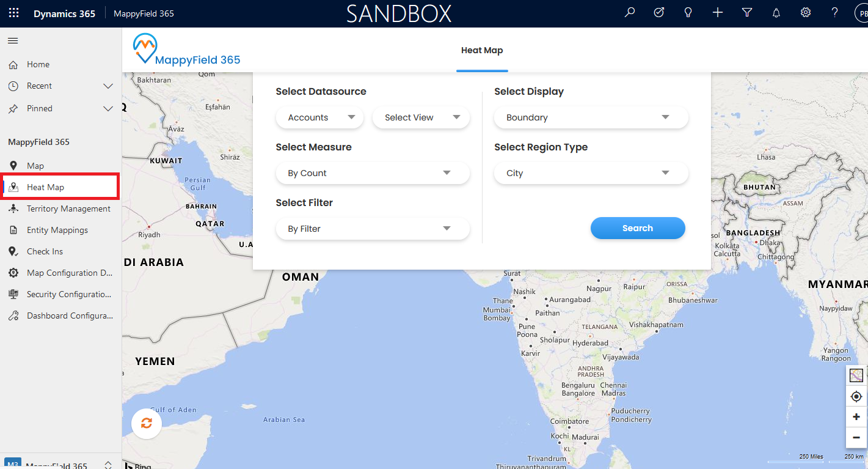Click the MappyField 365 app name in header
This screenshot has height=469, width=868.
click(144, 13)
